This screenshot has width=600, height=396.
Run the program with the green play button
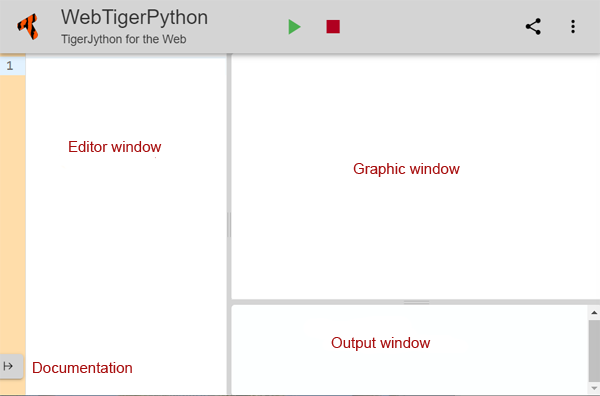pyautogui.click(x=294, y=27)
